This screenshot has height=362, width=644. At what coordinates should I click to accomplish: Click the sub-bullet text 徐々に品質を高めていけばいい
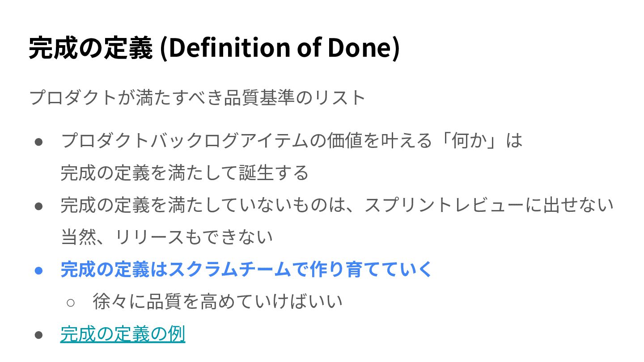coord(217,302)
